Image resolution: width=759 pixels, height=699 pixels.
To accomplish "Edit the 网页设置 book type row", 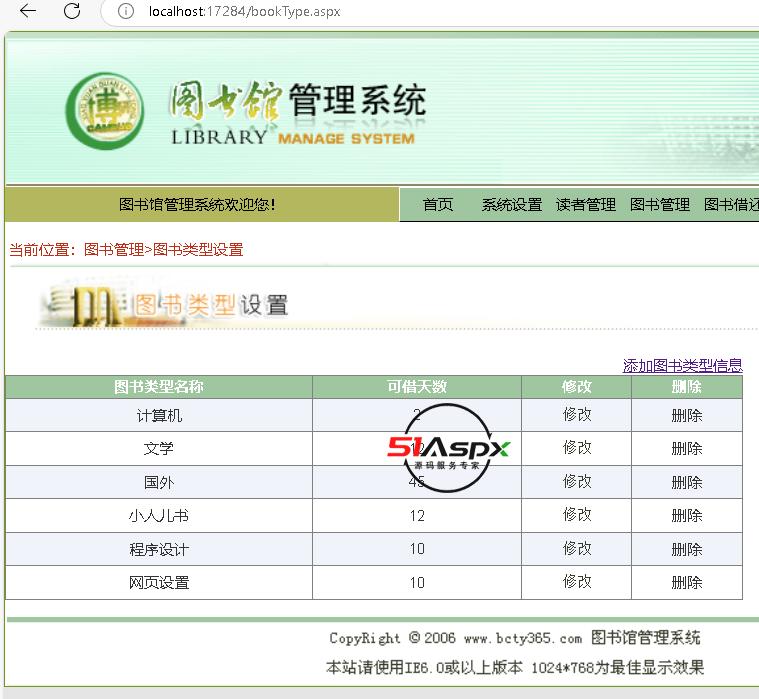I will pos(577,582).
